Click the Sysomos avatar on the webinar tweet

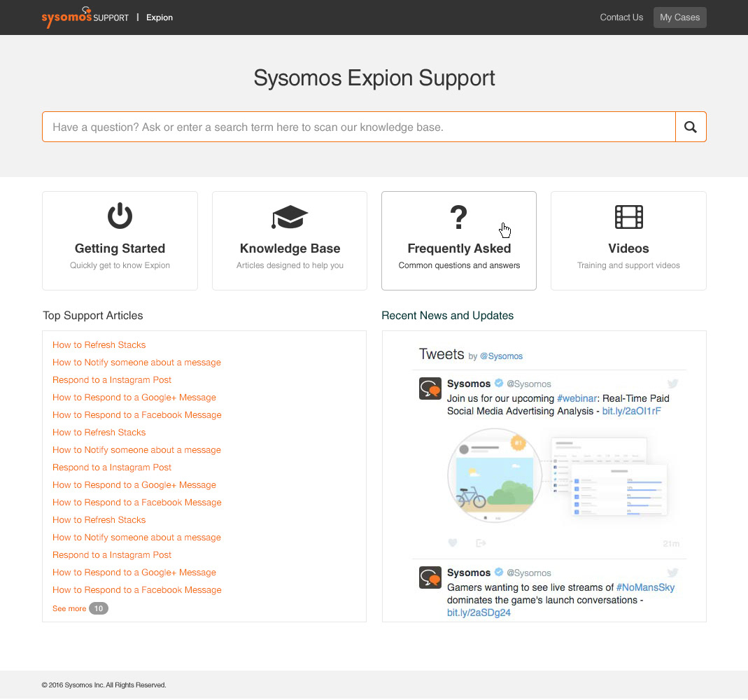[x=430, y=388]
